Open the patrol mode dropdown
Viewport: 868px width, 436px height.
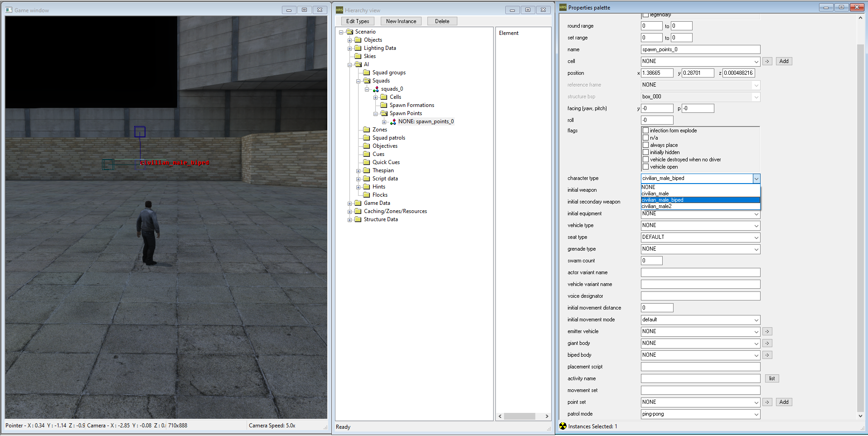tap(756, 414)
